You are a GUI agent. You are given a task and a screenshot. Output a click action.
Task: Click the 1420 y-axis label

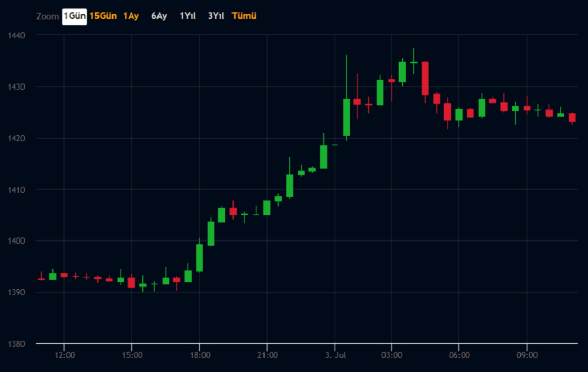(16, 138)
